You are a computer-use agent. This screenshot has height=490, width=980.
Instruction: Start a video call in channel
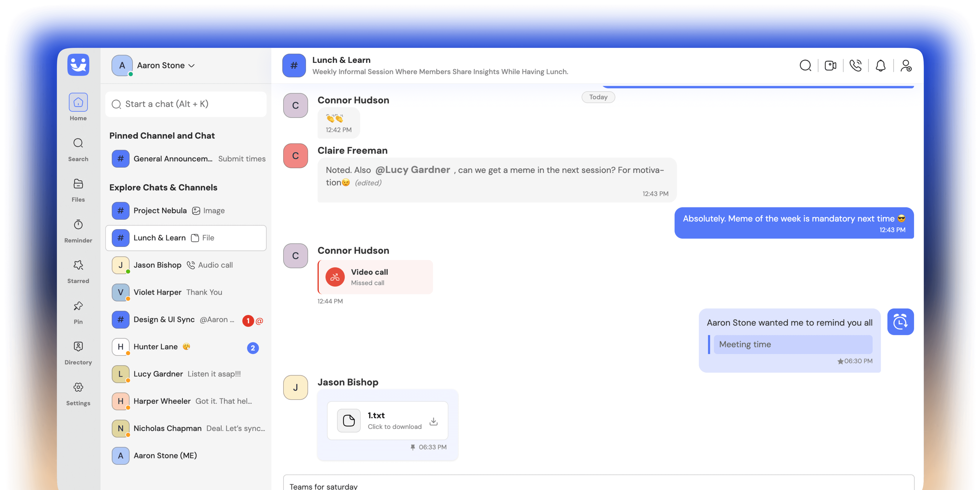pos(830,66)
